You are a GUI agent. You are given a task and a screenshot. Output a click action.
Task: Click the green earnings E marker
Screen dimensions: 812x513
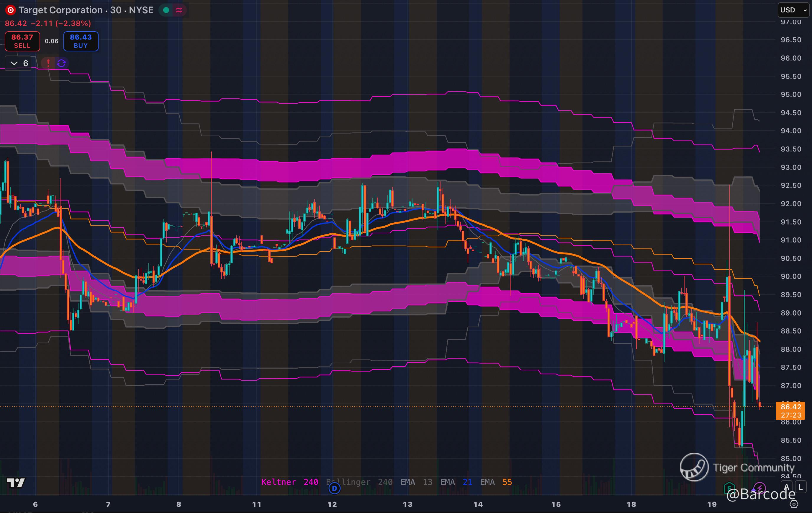point(729,488)
